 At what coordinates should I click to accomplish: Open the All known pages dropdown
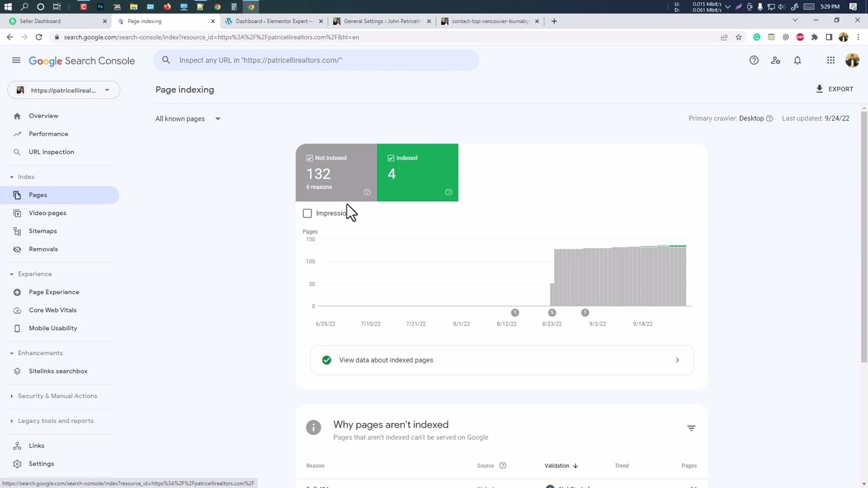coord(188,119)
